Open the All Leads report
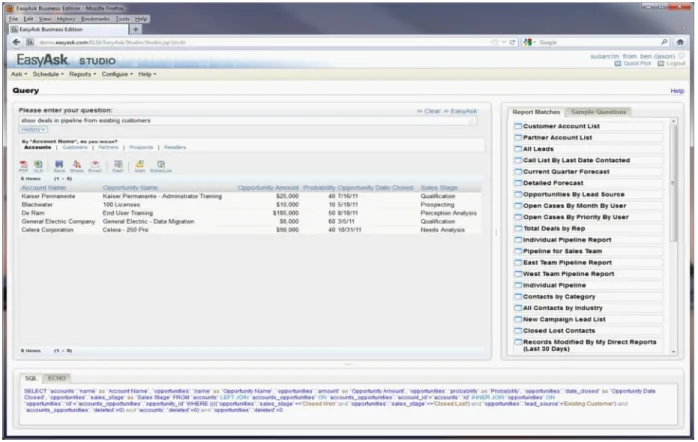The width and height of the screenshot is (698, 442). coord(538,149)
